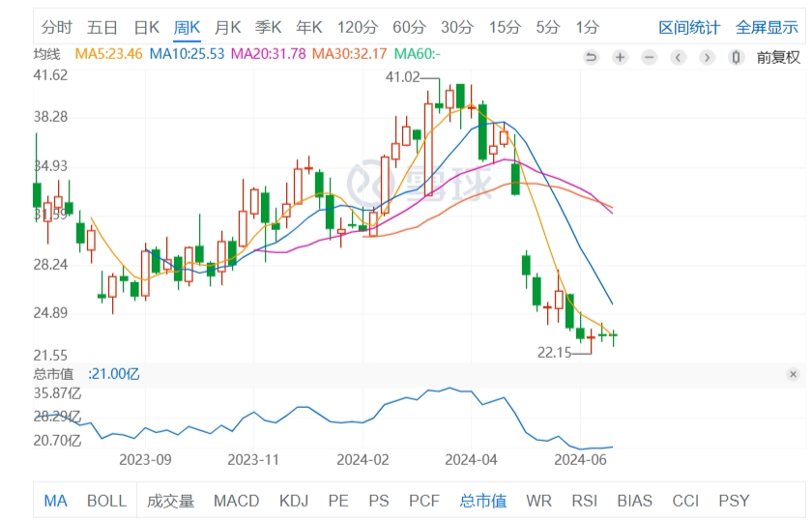Show the 成交量 volume indicator

pos(170,501)
